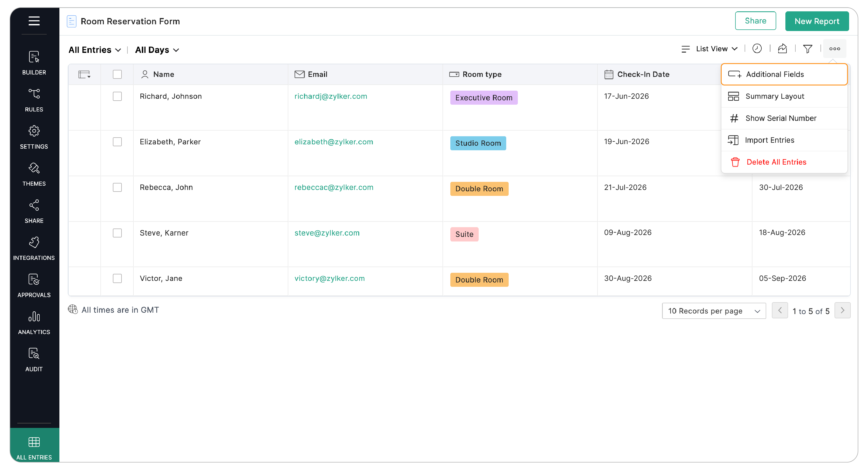Select Additional Fields menu item

coord(784,74)
